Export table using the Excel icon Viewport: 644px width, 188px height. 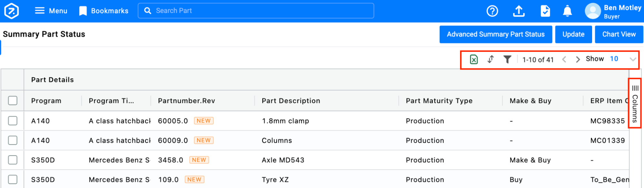tap(474, 60)
